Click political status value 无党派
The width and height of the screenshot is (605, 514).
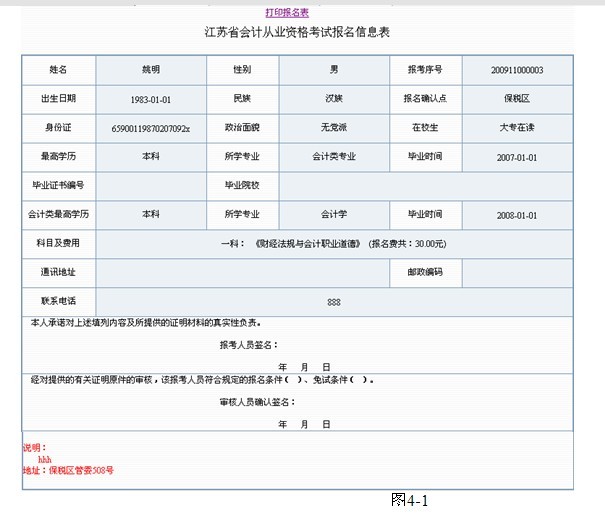click(334, 127)
